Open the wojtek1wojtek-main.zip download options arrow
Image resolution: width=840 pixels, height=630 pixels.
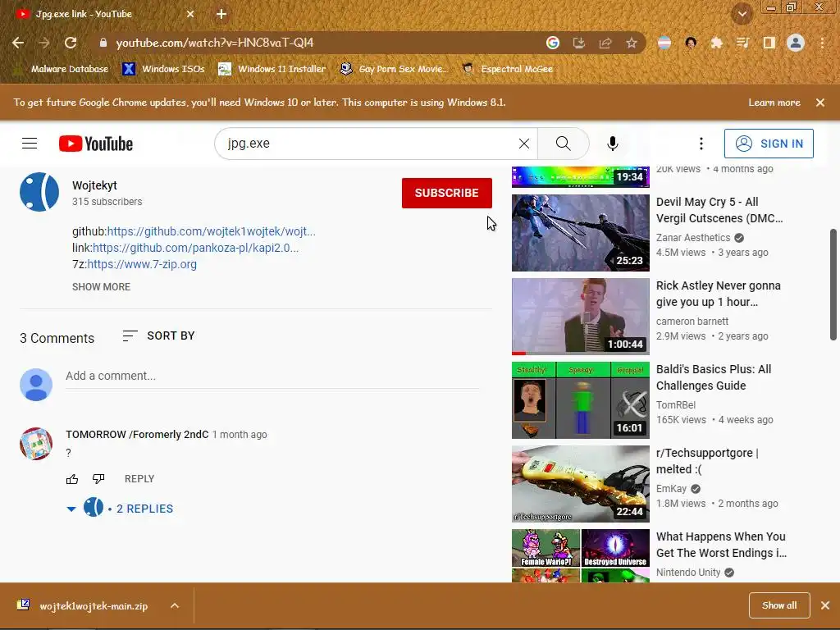[175, 606]
